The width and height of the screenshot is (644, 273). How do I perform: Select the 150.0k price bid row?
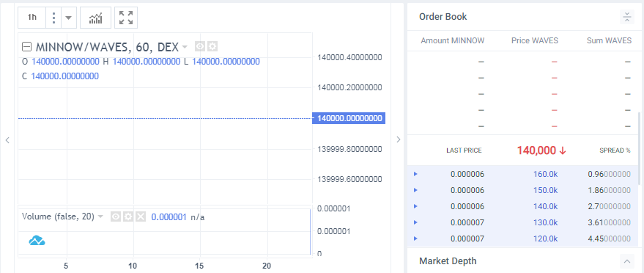[523, 190]
